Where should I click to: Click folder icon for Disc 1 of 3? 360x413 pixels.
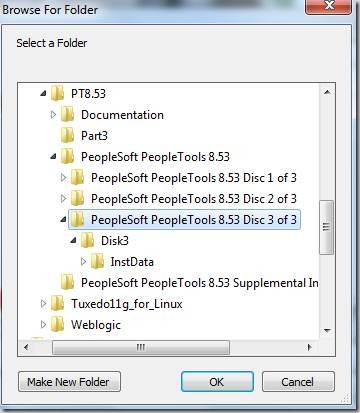[x=77, y=178]
